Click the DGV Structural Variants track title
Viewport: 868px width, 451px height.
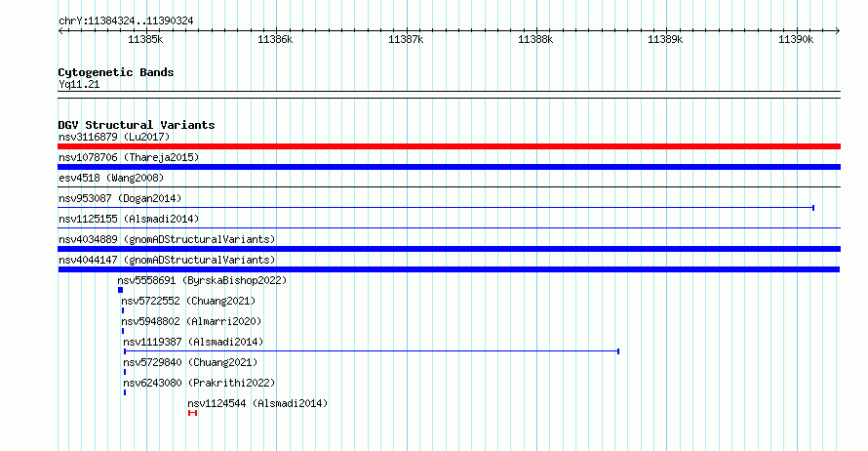[x=137, y=125]
